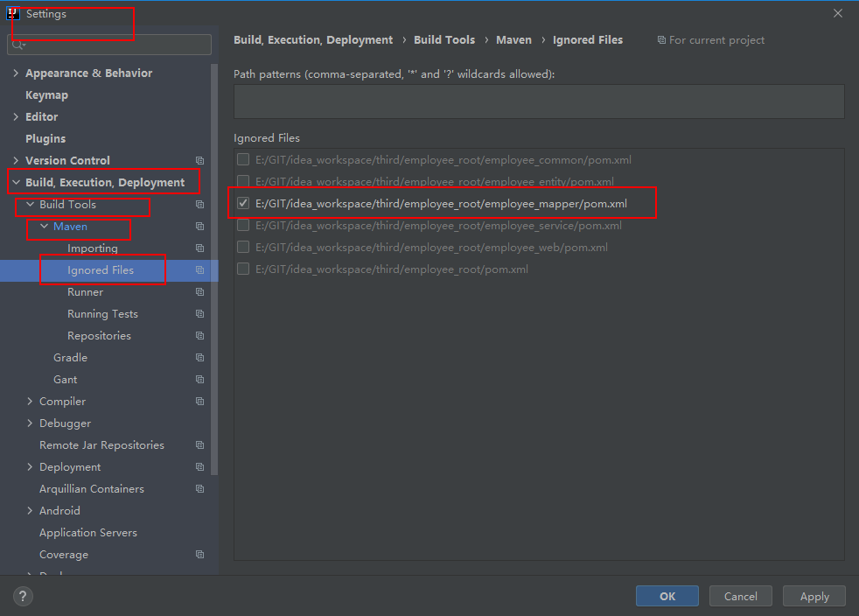
Task: Click the Apply button
Action: (814, 596)
